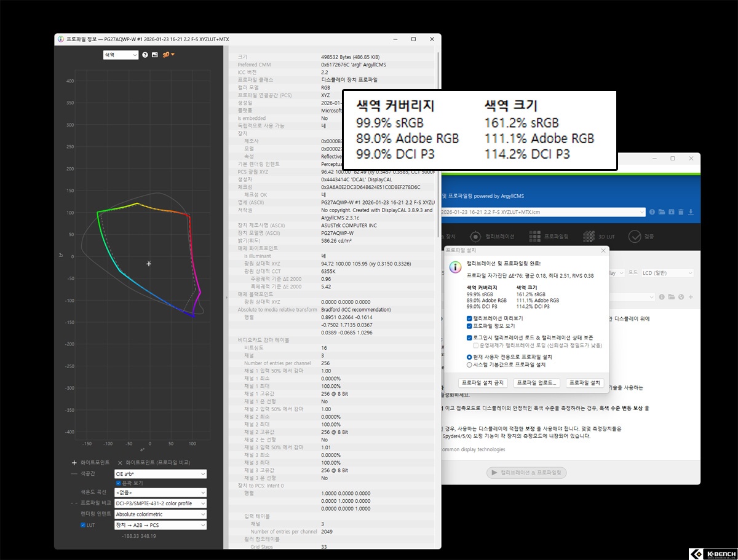
Task: Toggle the 프로파일 정보 보기 checkbox
Action: pos(470,326)
